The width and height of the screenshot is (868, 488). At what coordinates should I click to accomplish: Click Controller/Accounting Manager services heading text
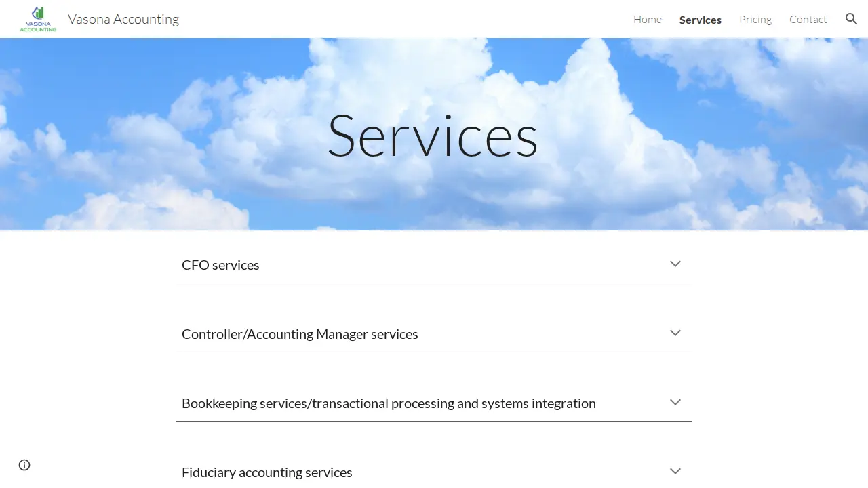click(300, 334)
